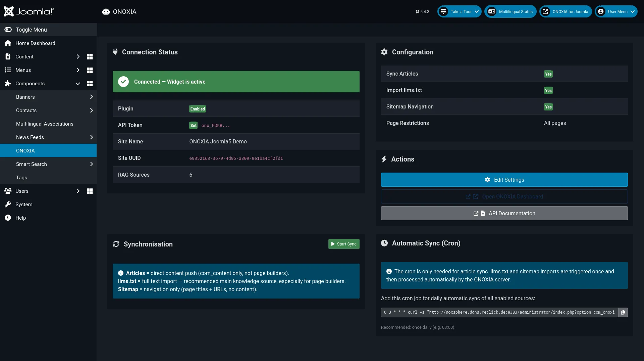Click the Take a Tour signpost icon
Image resolution: width=644 pixels, height=361 pixels.
(x=443, y=11)
